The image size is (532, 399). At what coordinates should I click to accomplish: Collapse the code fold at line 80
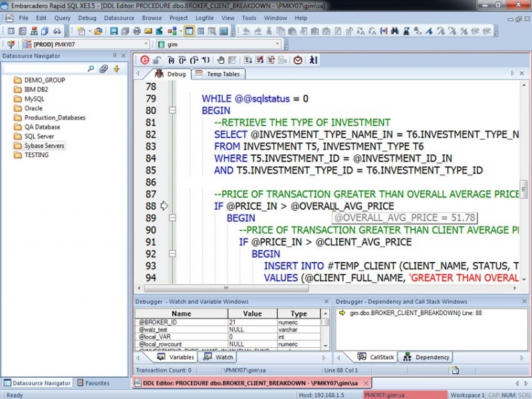(x=172, y=110)
